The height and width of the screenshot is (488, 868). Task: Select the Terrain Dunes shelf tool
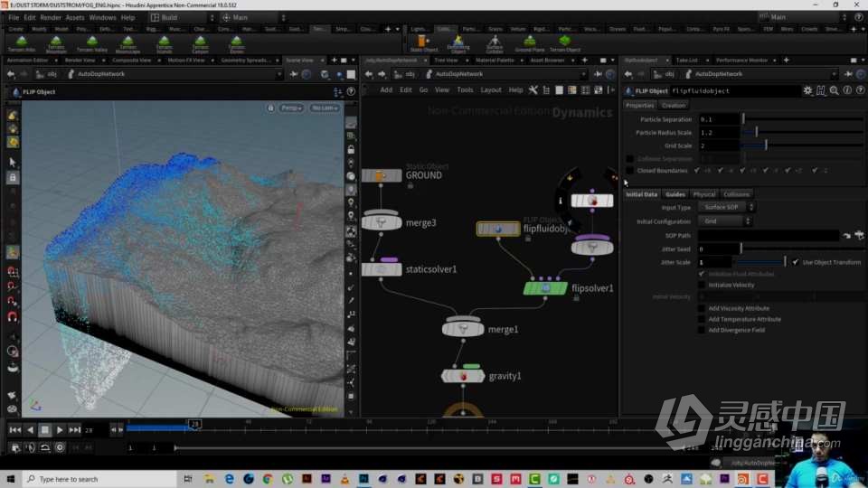pyautogui.click(x=236, y=43)
